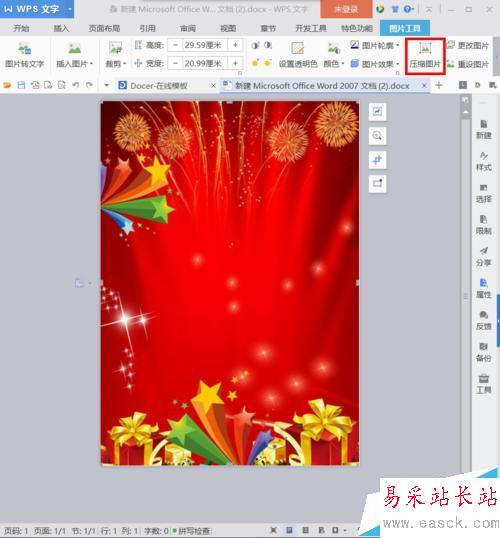Select the red fireworks picture in document
The image size is (500, 538).
tap(230, 283)
